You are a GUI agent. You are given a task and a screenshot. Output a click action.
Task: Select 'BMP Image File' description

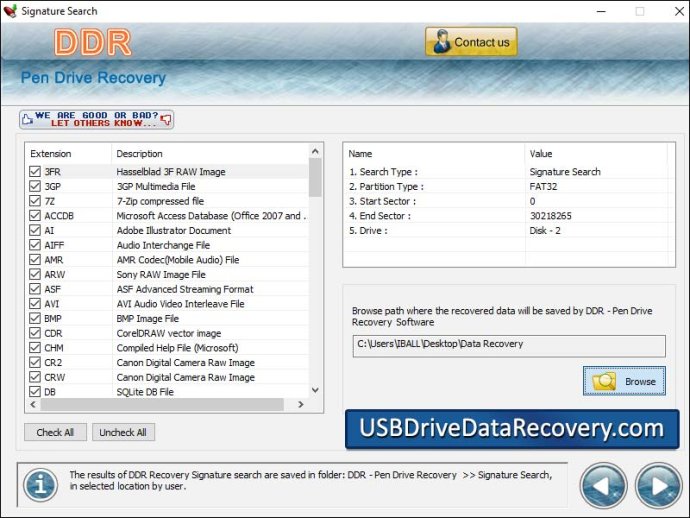pos(147,318)
